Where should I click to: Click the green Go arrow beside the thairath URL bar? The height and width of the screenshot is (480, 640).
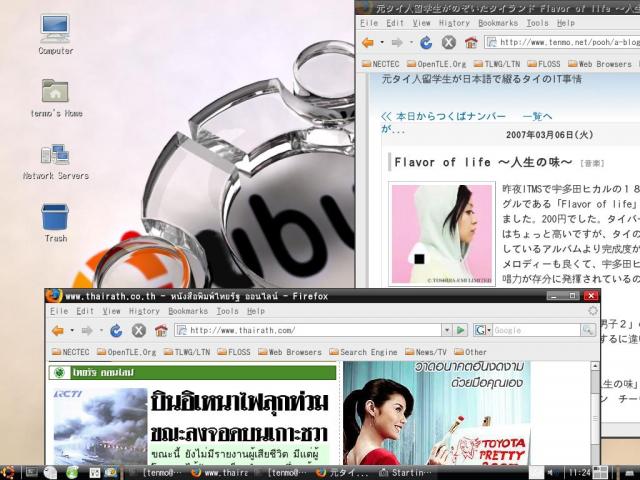tap(460, 330)
